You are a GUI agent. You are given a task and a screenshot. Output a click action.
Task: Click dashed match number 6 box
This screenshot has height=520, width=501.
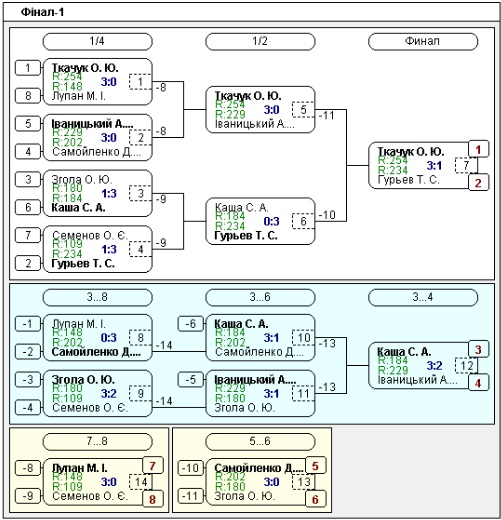point(303,221)
